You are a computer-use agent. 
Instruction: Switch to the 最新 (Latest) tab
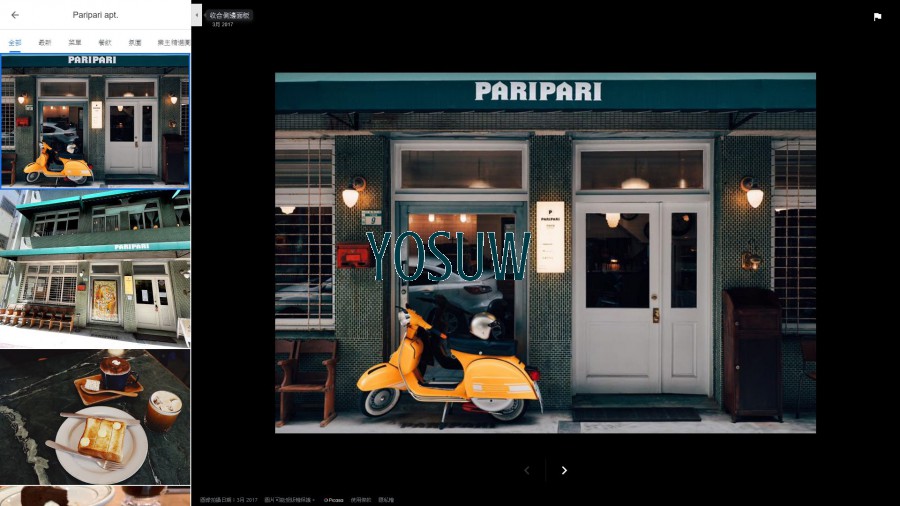pos(45,42)
